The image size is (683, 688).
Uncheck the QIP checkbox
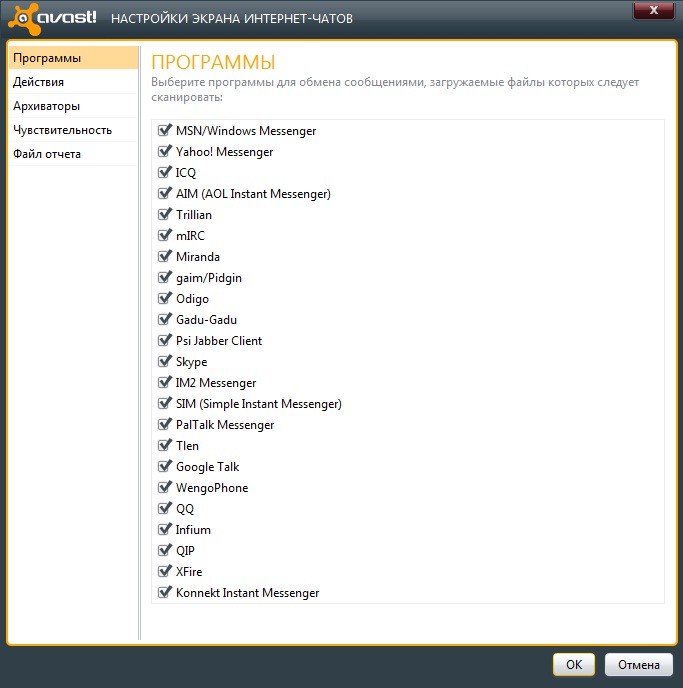coord(164,551)
